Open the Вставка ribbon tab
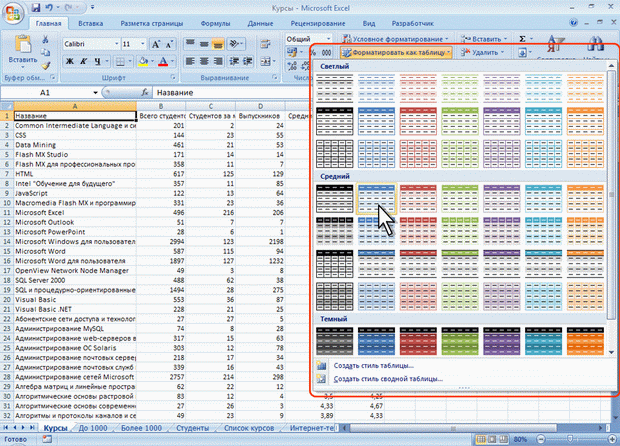Viewport: 620px width, 446px height. coord(91,23)
